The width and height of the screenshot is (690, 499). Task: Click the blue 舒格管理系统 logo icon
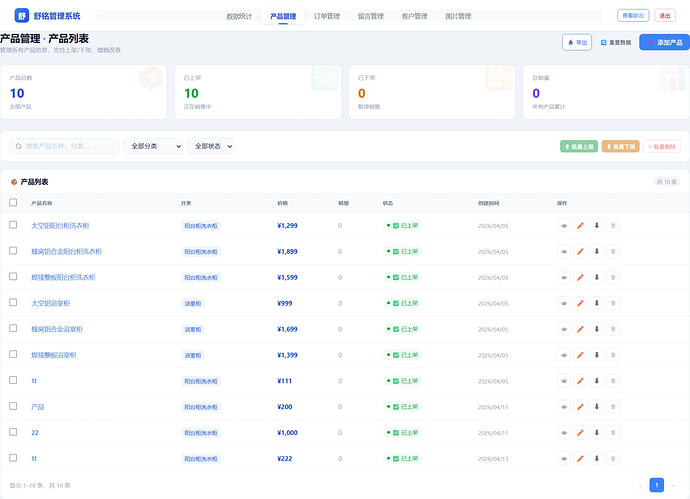(22, 16)
